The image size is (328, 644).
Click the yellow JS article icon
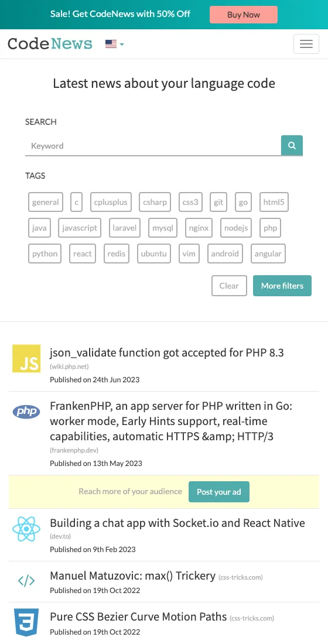click(x=26, y=358)
